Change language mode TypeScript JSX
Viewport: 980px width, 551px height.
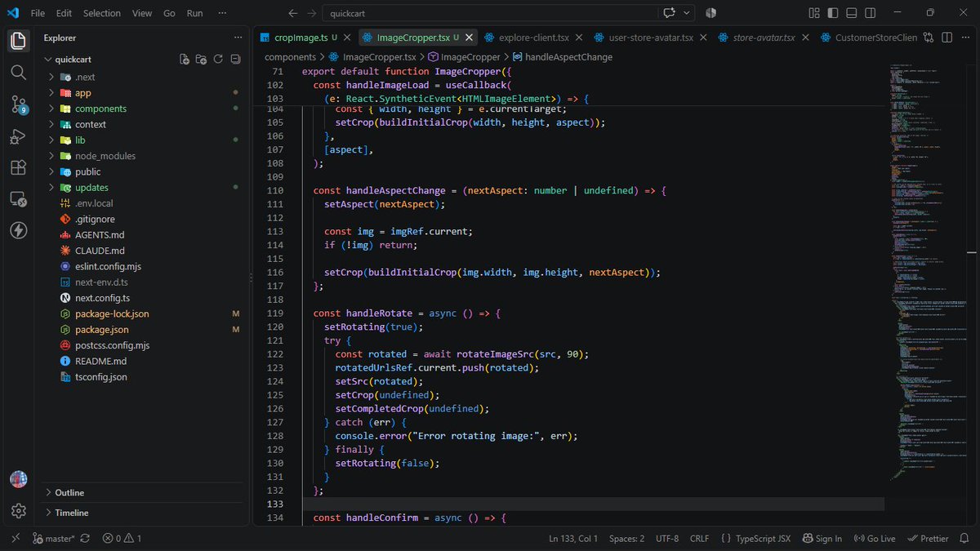[763, 539]
